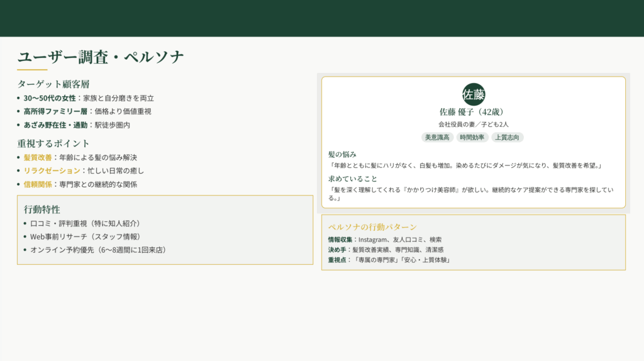
Task: Click the yellow 髪質改善 keyword
Action: click(x=38, y=157)
